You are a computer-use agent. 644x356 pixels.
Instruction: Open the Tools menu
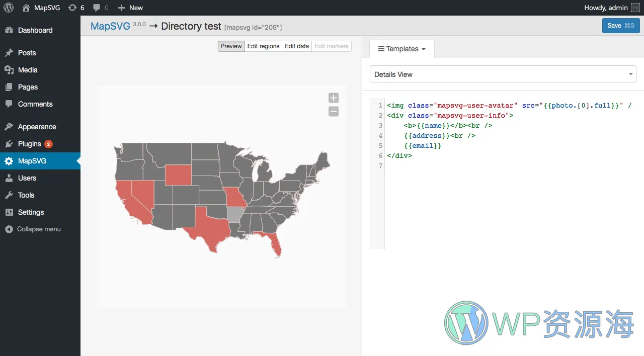[40, 195]
